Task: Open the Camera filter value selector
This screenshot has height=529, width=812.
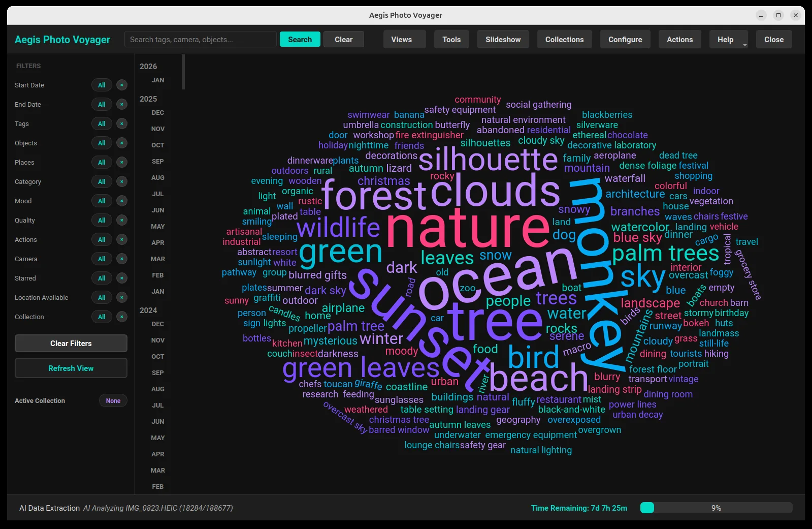Action: click(102, 259)
